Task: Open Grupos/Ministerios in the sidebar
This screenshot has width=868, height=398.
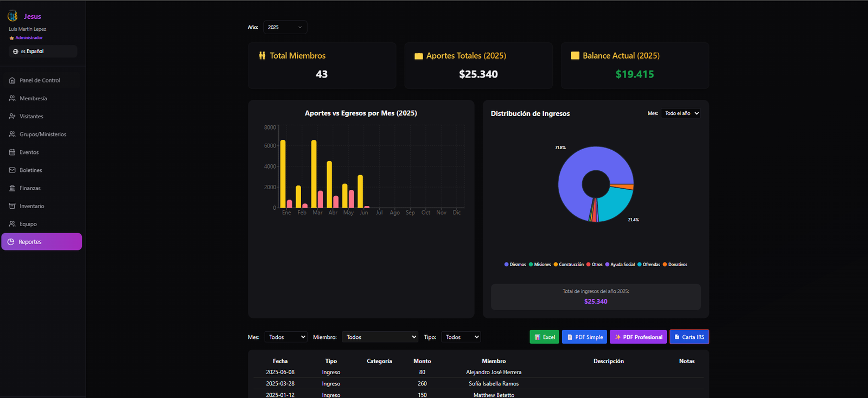Action: pos(42,134)
